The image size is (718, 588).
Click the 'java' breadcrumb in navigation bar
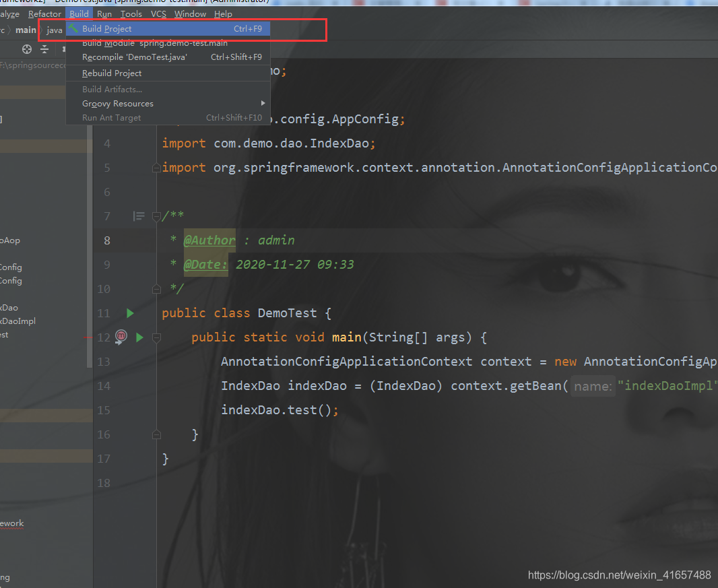pyautogui.click(x=55, y=30)
